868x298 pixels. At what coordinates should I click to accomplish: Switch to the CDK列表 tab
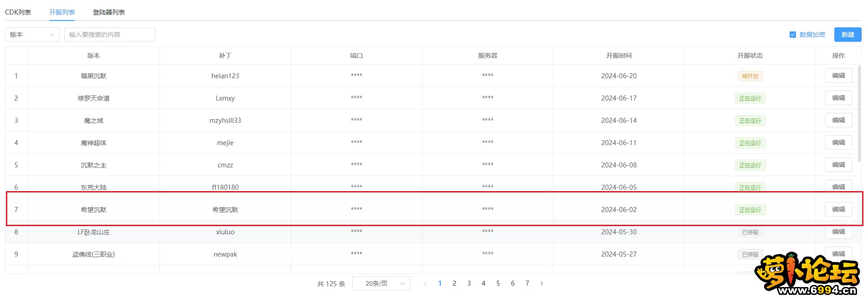click(18, 12)
